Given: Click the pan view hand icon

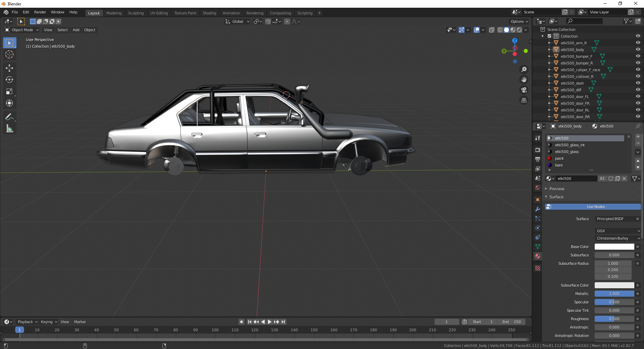Looking at the screenshot, I should tap(524, 80).
